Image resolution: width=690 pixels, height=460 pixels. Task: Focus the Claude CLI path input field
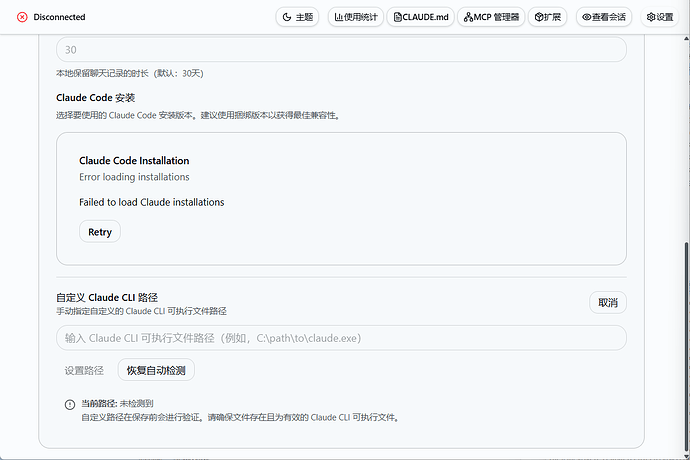coord(341,338)
